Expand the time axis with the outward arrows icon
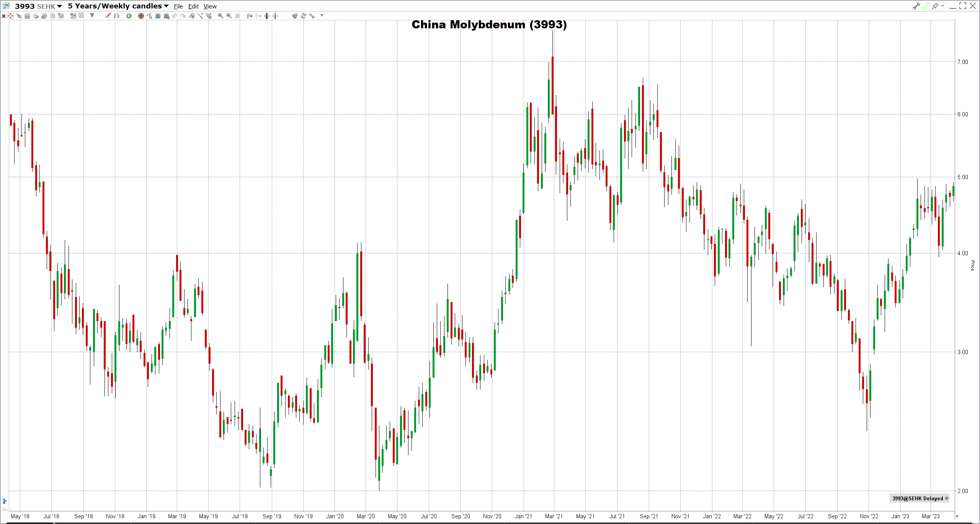The image size is (980, 524). (267, 16)
